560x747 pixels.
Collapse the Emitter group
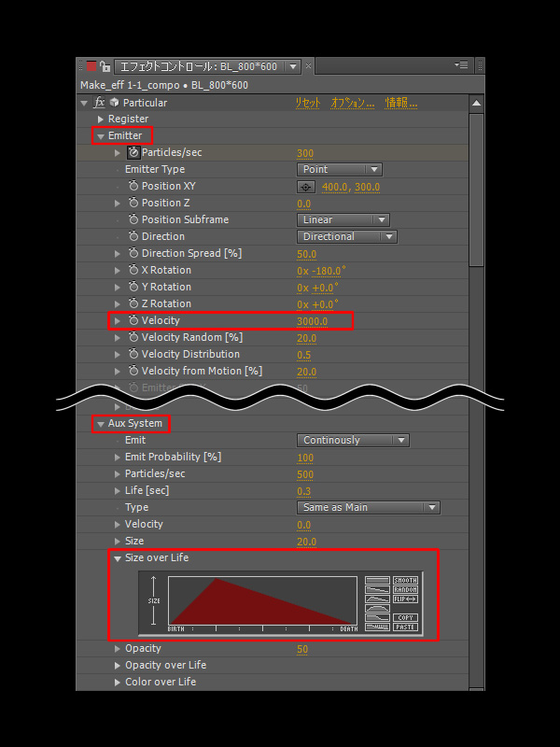click(x=101, y=136)
